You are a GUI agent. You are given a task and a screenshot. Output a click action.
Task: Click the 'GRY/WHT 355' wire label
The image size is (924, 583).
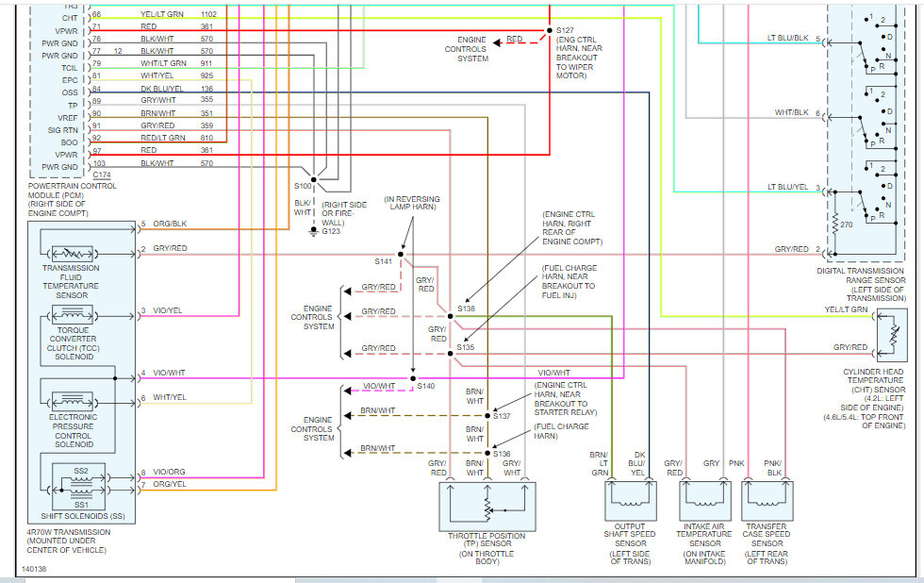click(x=177, y=100)
